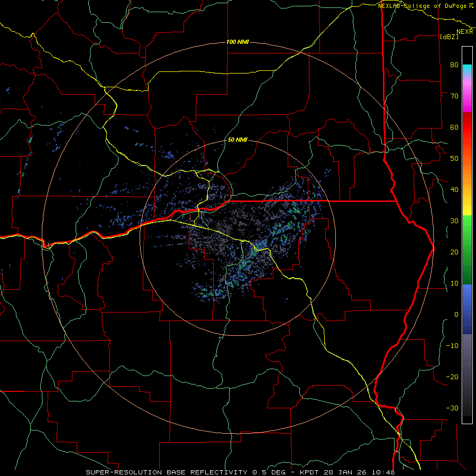Click the gray segment of the color bar
Viewport: 476px width, 476px height.
point(467,375)
